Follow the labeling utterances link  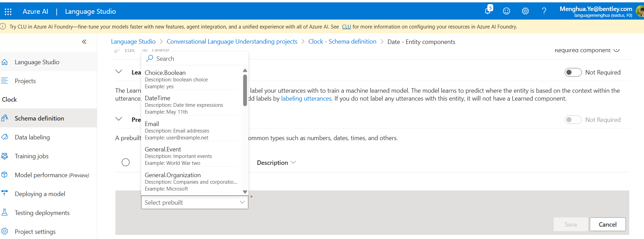(306, 99)
